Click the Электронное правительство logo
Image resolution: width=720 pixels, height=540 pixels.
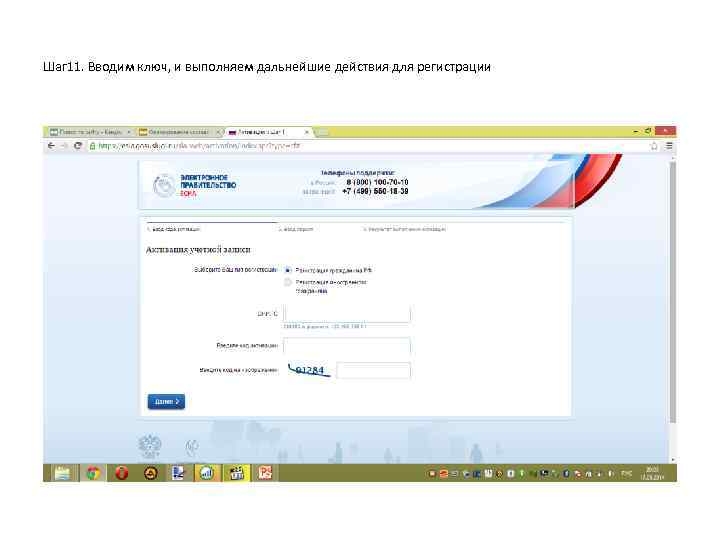[x=195, y=185]
